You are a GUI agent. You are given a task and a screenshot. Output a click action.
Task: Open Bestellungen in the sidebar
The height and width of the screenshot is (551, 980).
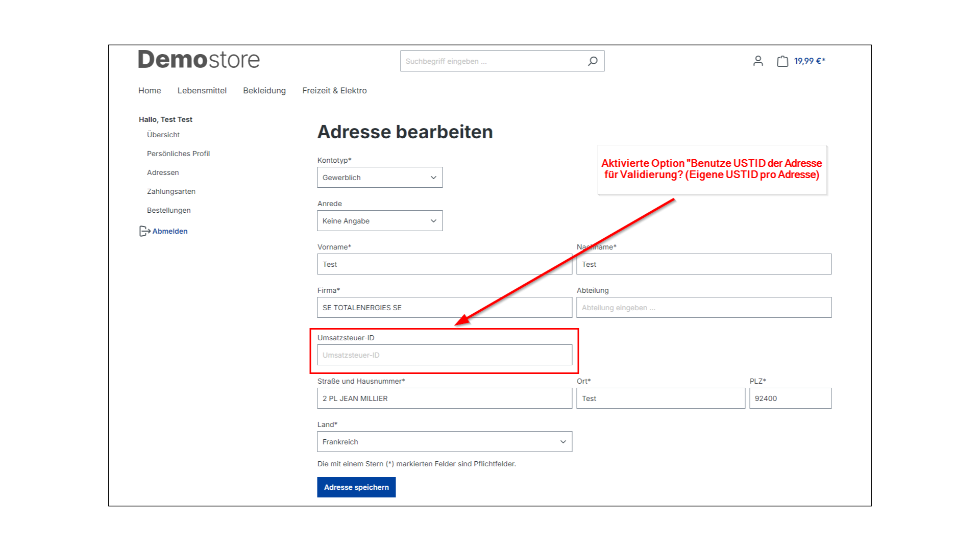(x=168, y=210)
